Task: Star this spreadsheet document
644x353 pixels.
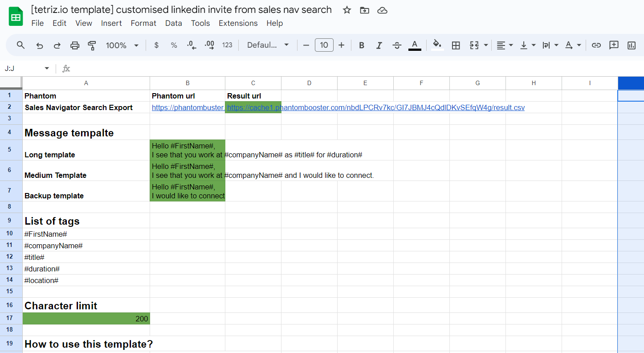Action: (x=347, y=10)
